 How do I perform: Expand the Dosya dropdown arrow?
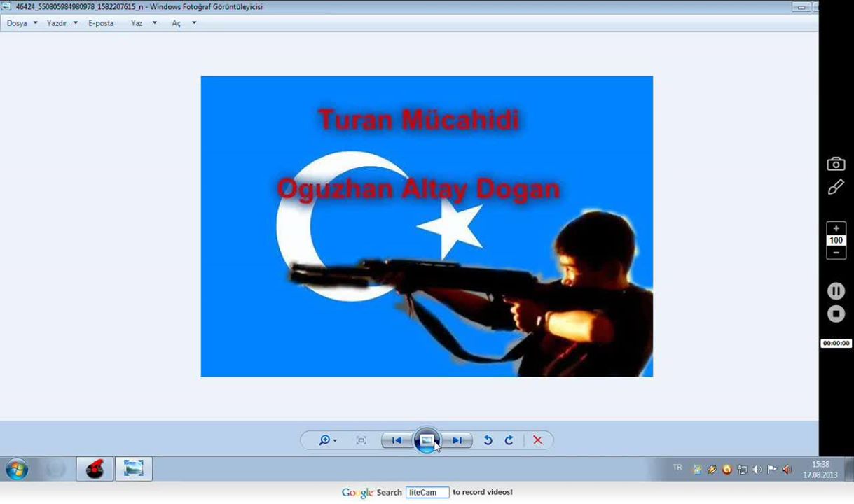click(x=35, y=23)
